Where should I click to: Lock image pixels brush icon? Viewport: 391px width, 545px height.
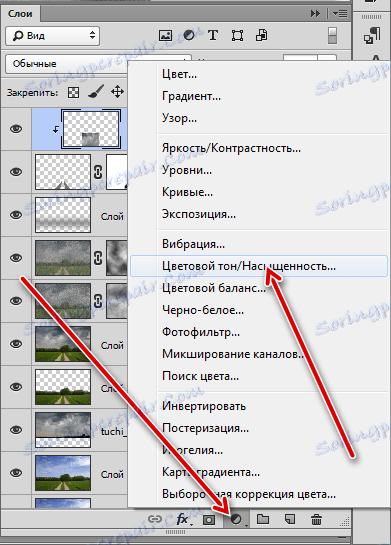(x=96, y=92)
